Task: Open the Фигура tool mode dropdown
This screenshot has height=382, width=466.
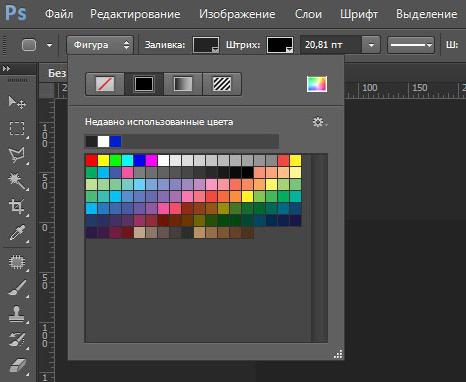Action: point(100,45)
